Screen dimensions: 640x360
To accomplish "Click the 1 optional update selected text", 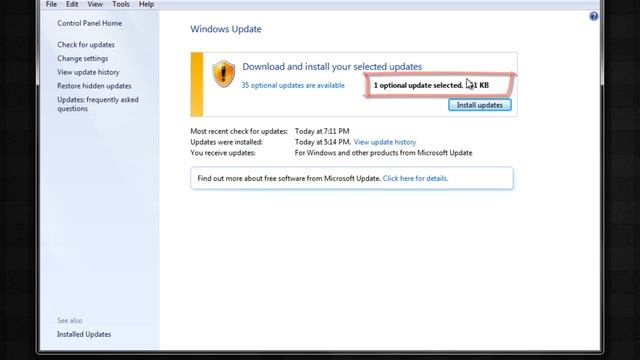I will click(431, 85).
